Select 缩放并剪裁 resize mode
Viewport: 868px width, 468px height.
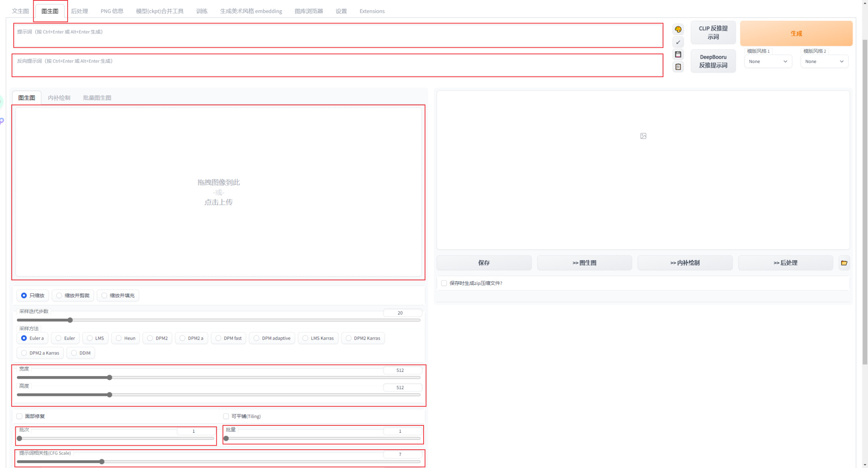pyautogui.click(x=59, y=295)
